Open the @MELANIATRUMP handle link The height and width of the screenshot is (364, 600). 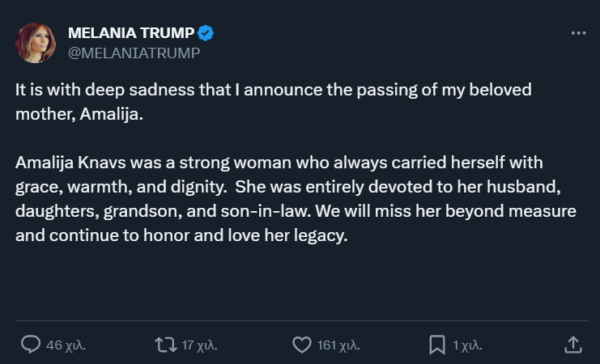(x=134, y=53)
